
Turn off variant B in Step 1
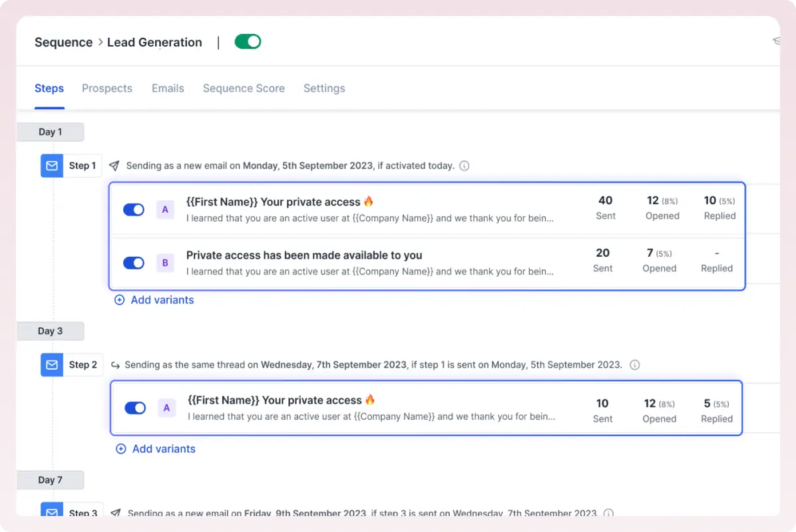pos(134,262)
